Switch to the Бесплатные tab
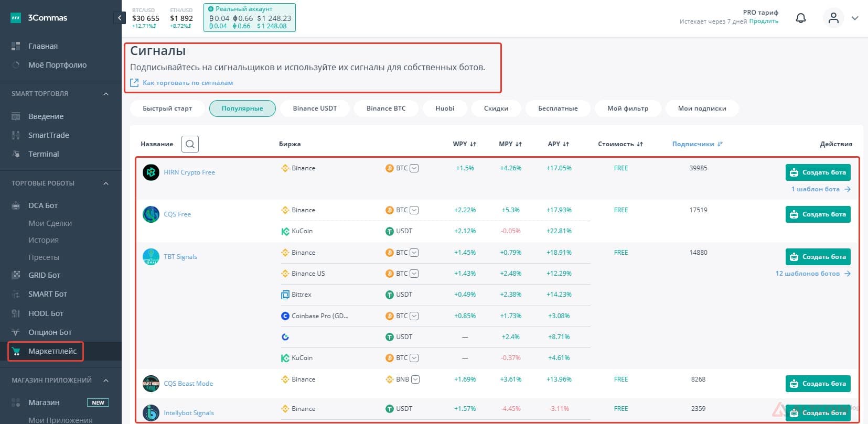This screenshot has width=868, height=424. coord(558,108)
